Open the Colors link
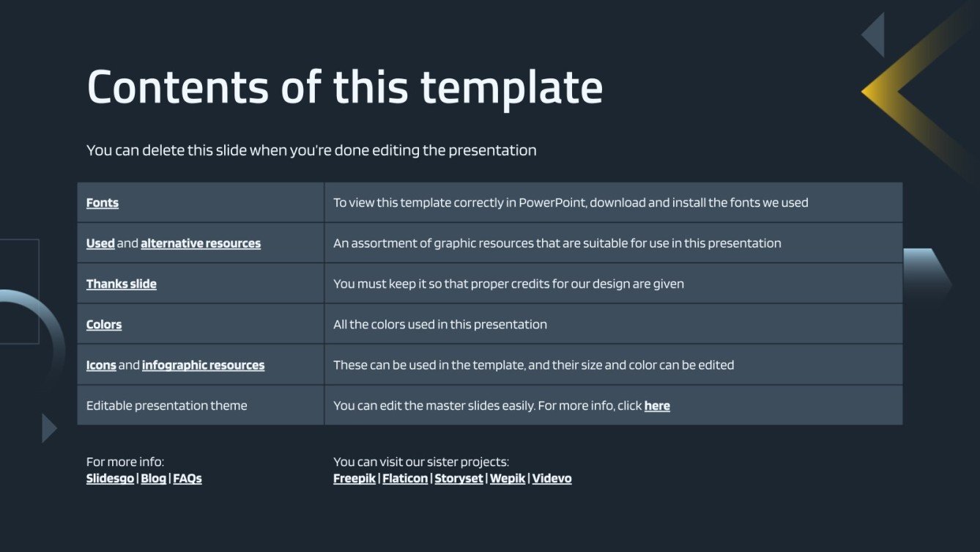Viewport: 980px width, 552px height. pos(104,325)
